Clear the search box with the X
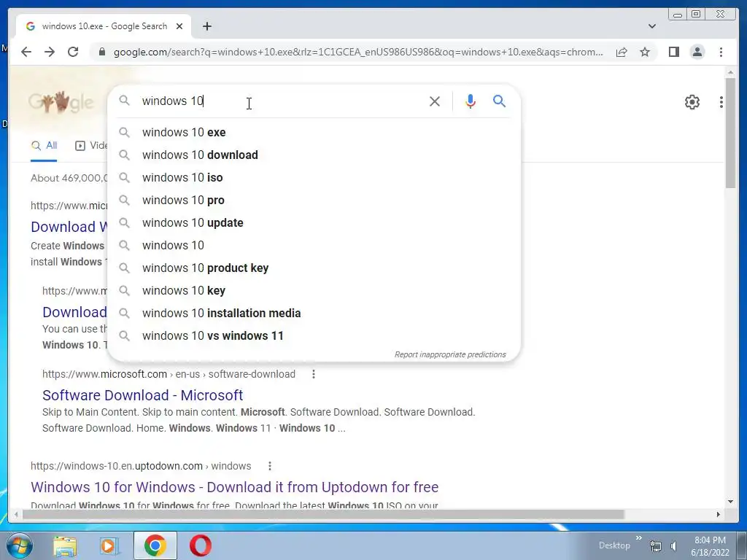The image size is (747, 560). [435, 101]
